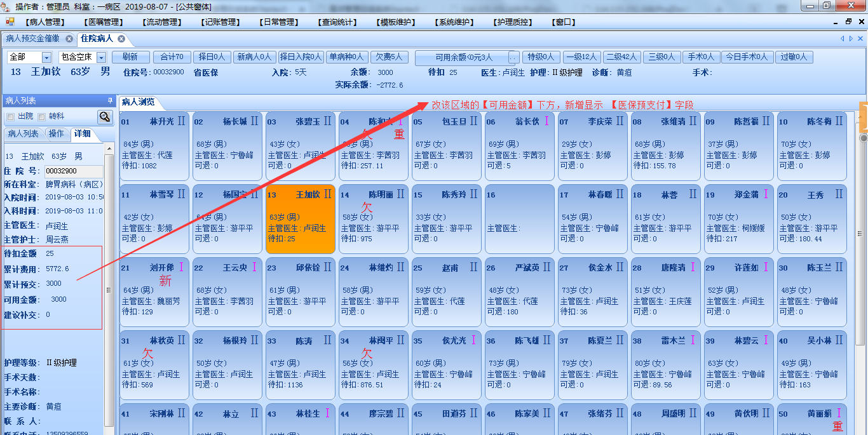Select the 详细 sub-tab

[x=82, y=134]
